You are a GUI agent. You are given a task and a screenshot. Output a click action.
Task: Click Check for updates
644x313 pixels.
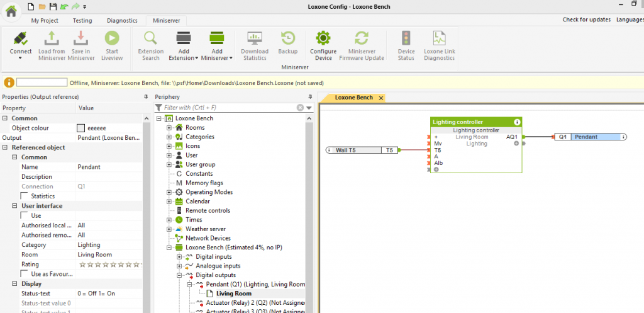pos(587,20)
